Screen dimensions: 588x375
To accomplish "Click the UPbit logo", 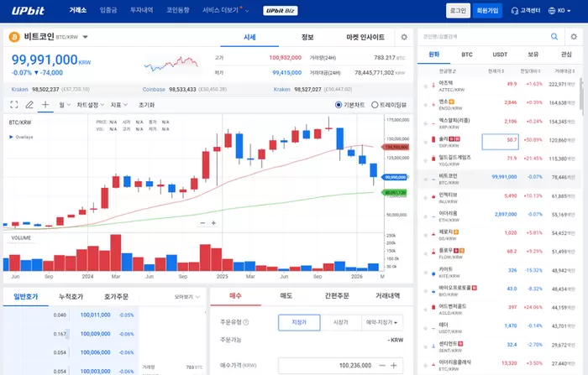I will click(29, 11).
